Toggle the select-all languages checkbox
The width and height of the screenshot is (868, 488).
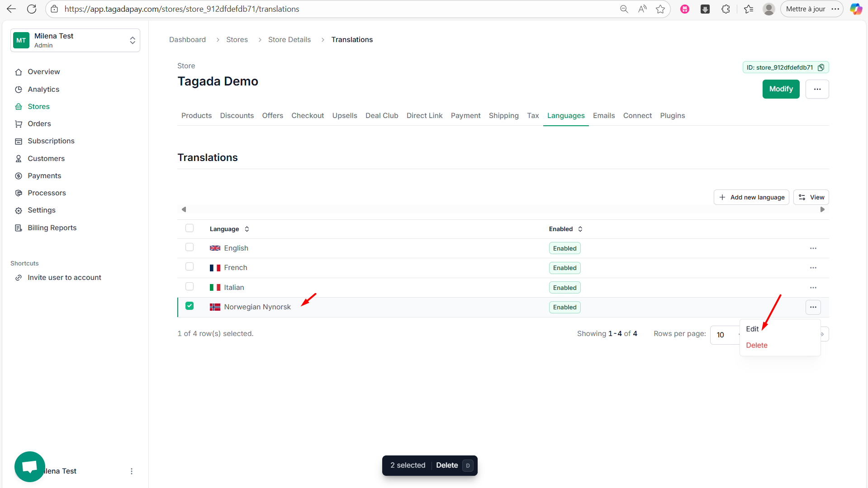pyautogui.click(x=190, y=228)
